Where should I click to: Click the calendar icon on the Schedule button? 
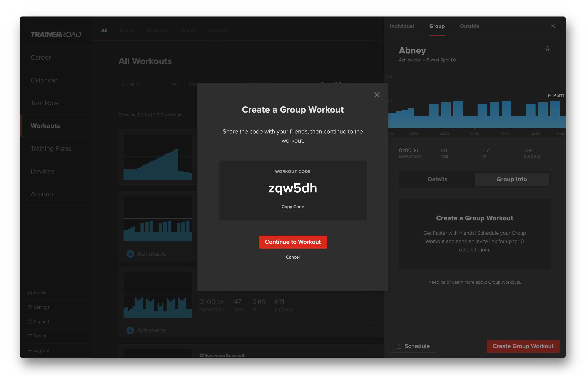coord(399,346)
